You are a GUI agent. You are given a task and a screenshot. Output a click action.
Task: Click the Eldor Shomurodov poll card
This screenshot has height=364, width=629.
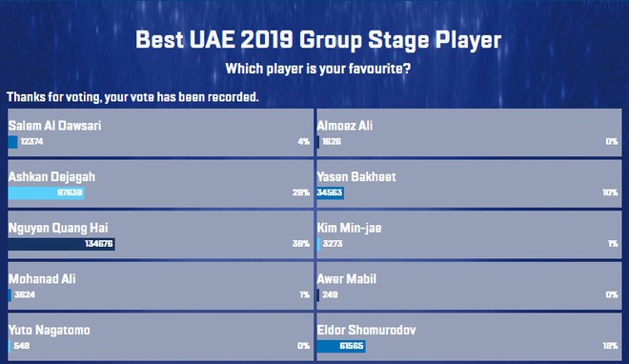click(469, 336)
